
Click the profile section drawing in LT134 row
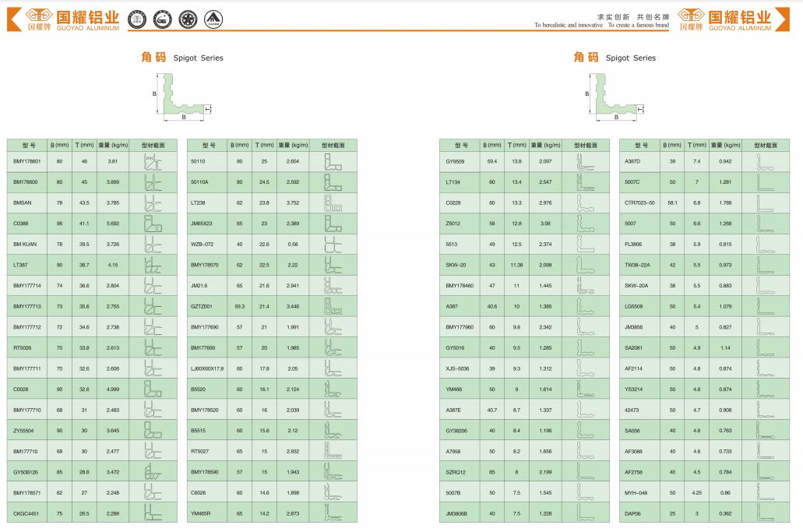586,181
